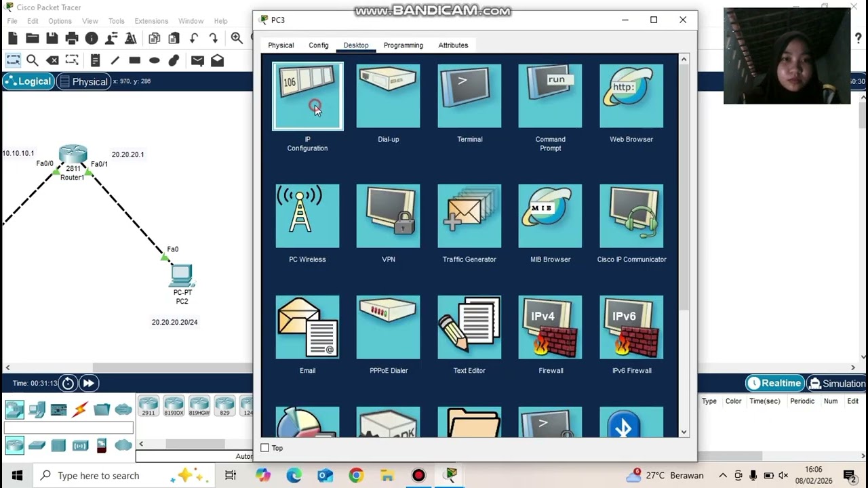Click the Add Simple PDU envelope icon
The height and width of the screenshot is (488, 868).
click(x=197, y=60)
